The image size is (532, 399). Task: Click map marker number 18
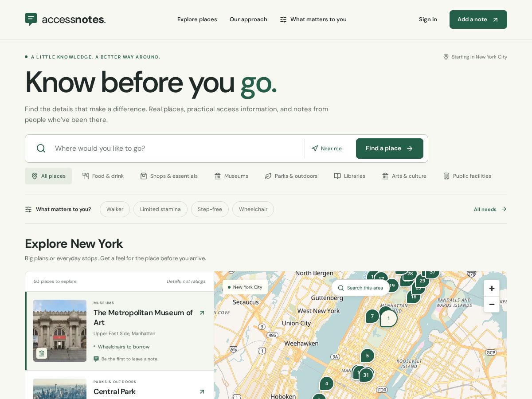414,297
